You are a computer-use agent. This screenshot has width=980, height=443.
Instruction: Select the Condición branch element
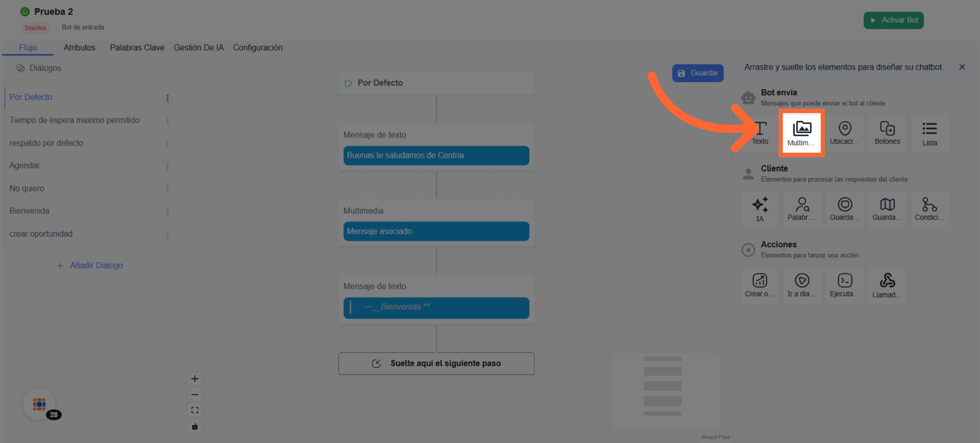pos(929,209)
